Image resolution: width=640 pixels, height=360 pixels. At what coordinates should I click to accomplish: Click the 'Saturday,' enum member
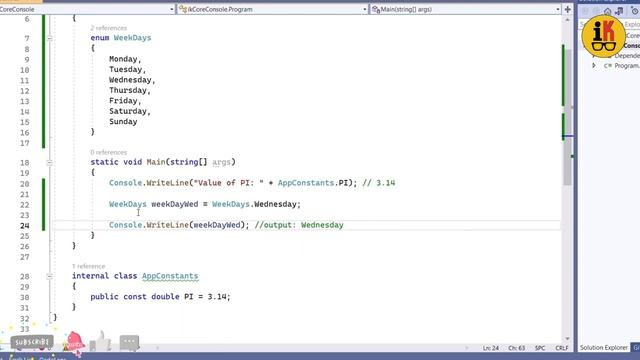130,111
